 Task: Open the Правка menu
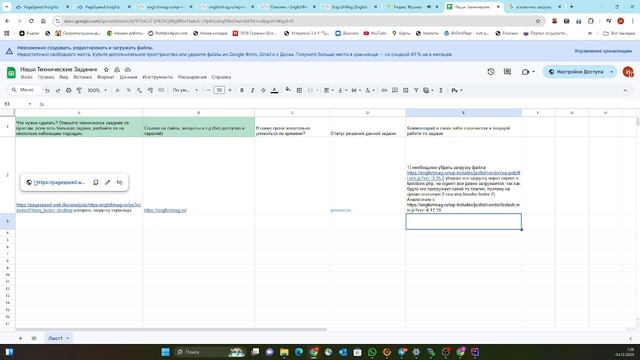[x=46, y=77]
